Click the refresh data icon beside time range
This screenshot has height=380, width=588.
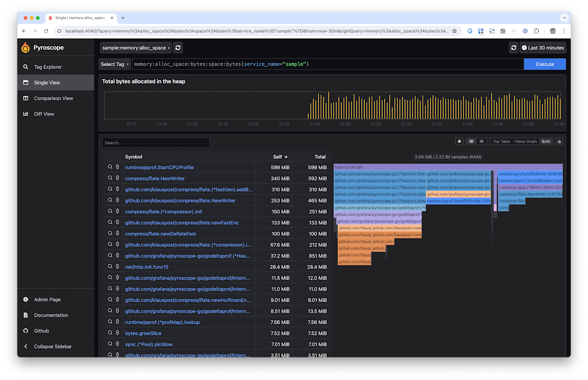[514, 48]
